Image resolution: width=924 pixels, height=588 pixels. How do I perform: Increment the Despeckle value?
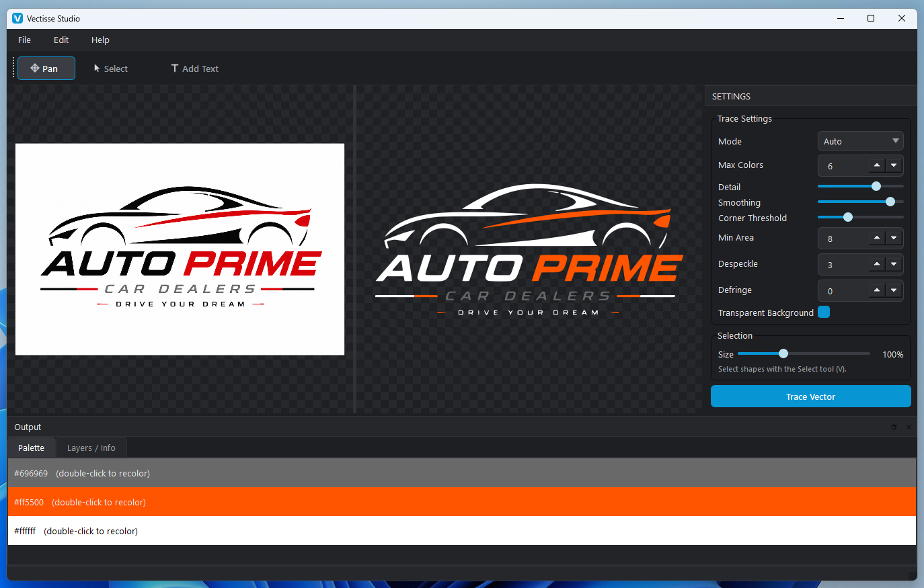pyautogui.click(x=877, y=264)
